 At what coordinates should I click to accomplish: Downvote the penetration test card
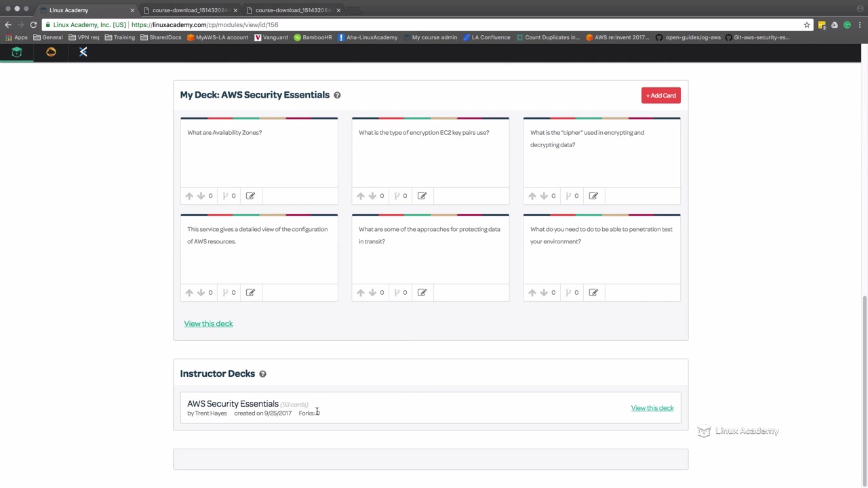[544, 293]
